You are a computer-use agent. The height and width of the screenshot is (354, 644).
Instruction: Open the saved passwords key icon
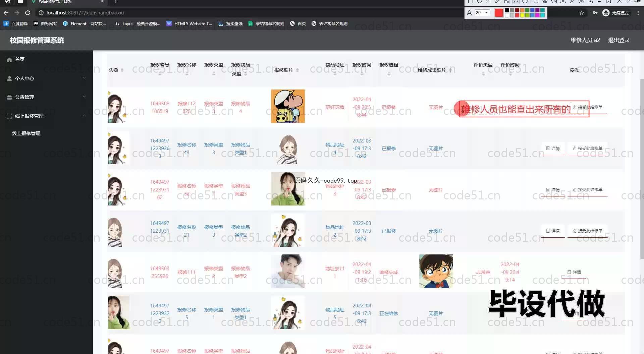click(x=595, y=13)
